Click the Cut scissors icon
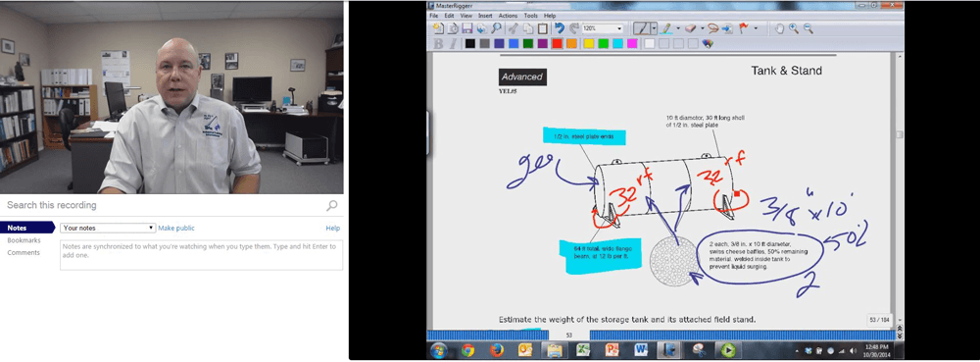Screen dimensions: 980x362 tap(514, 28)
